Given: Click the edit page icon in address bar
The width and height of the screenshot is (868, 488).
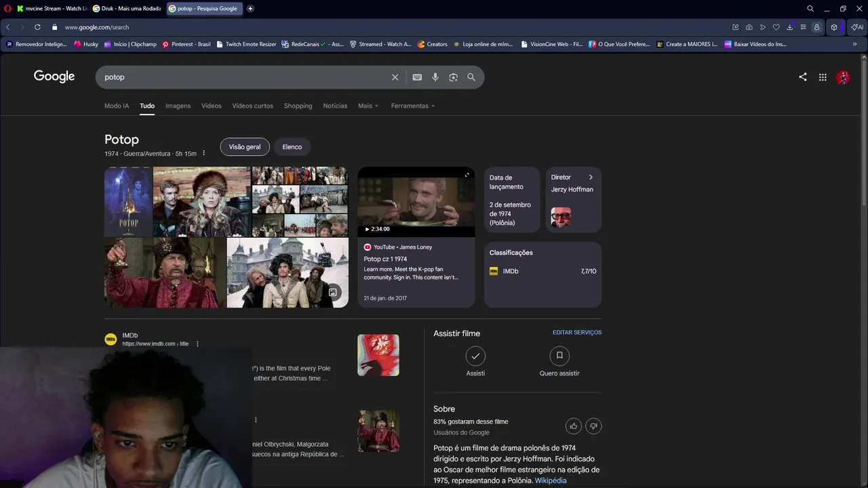Looking at the screenshot, I should [x=735, y=27].
